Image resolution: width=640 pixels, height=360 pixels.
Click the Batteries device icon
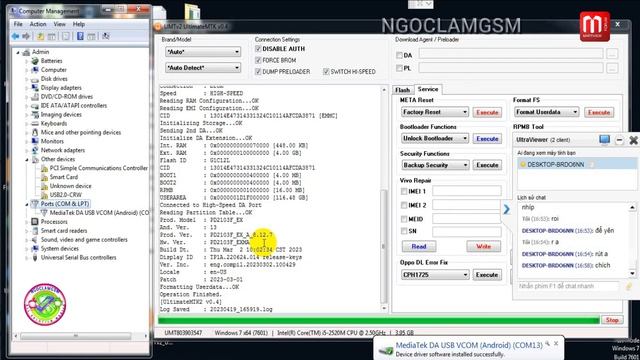[35, 61]
